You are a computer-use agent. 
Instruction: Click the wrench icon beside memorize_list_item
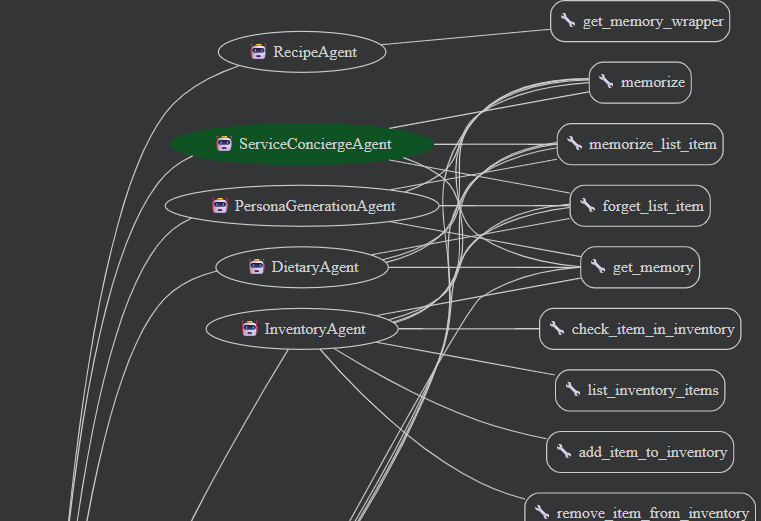tap(574, 143)
